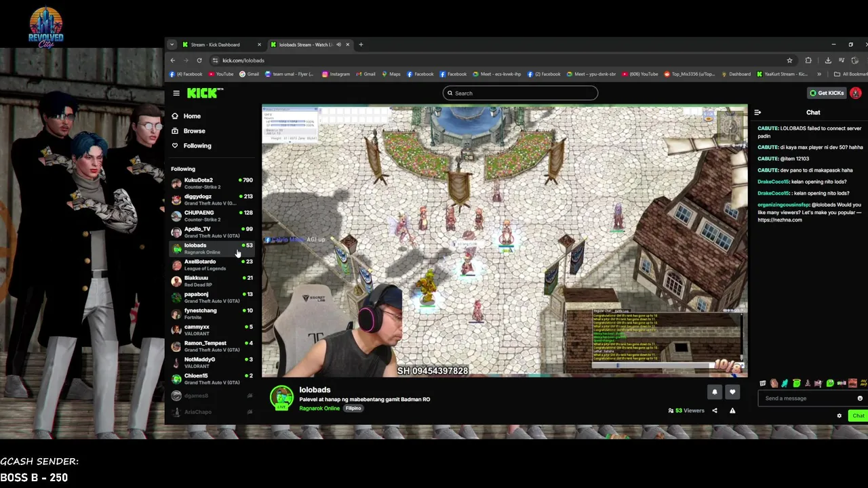Click the notification bell under the stream

point(714,392)
